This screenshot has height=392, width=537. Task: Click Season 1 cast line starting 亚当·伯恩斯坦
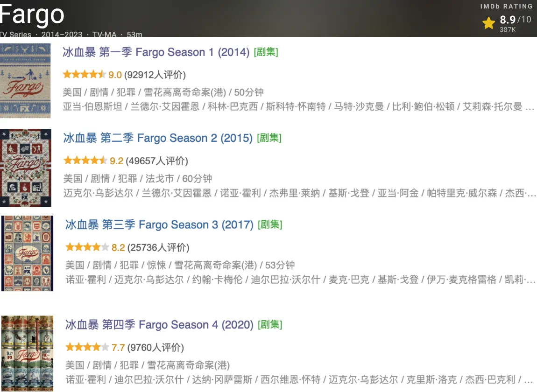tap(298, 106)
